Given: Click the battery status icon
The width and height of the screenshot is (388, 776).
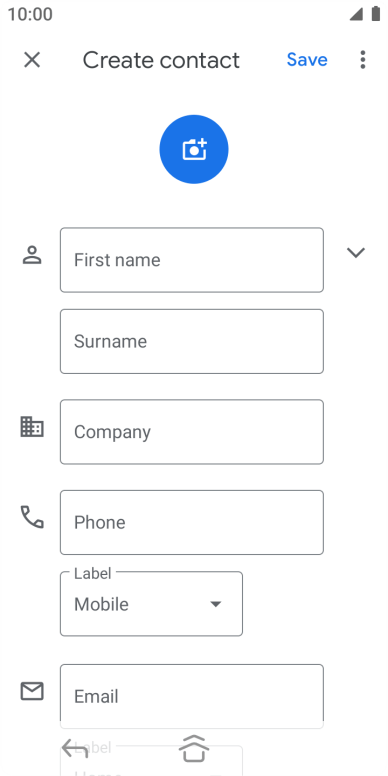Looking at the screenshot, I should [x=376, y=14].
